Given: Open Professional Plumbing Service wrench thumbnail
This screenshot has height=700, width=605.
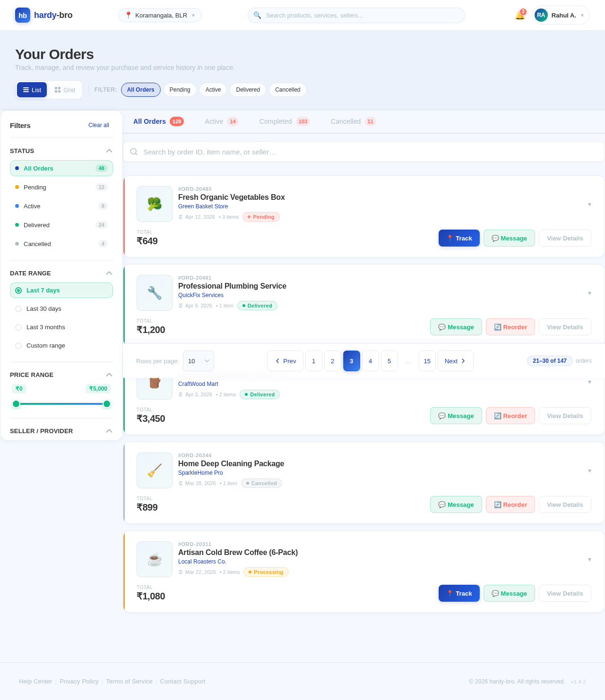Looking at the screenshot, I should pos(155,293).
